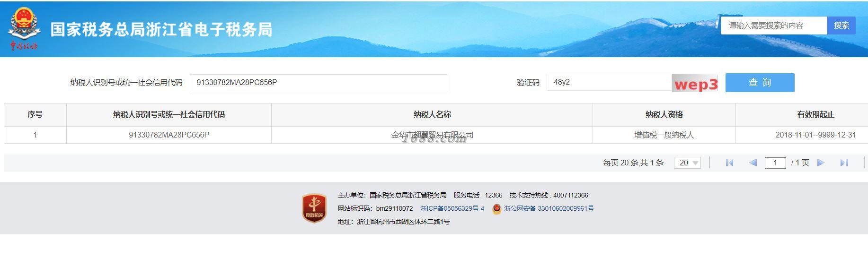The width and height of the screenshot is (868, 275).
Task: Click the tax bureau emblem logo
Action: pyautogui.click(x=24, y=28)
